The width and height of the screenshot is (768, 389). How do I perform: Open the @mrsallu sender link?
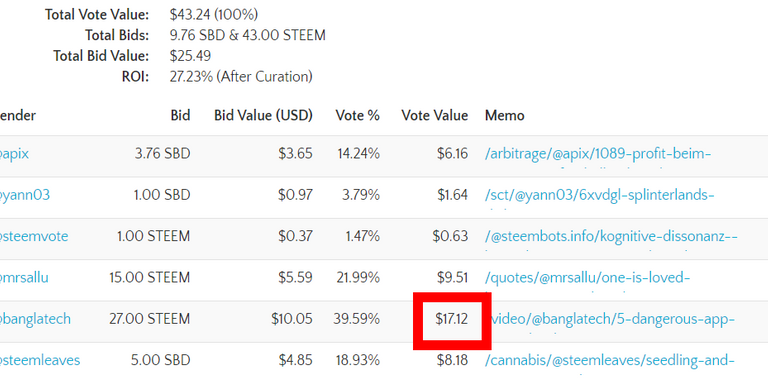(24, 278)
